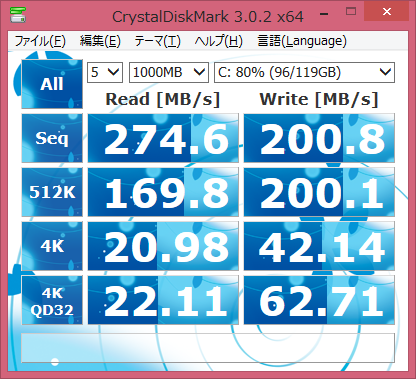Viewport: 416px width, 379px height.
Task: Click the Write [MB/s] column header
Action: pos(319,99)
